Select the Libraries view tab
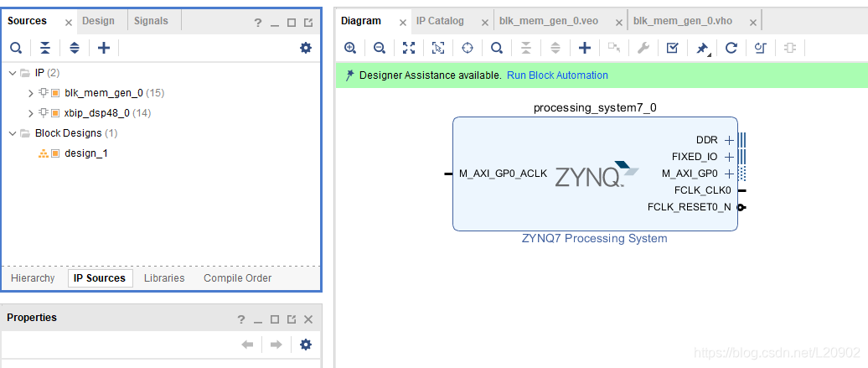Screen dimensions: 868x368 (164, 278)
